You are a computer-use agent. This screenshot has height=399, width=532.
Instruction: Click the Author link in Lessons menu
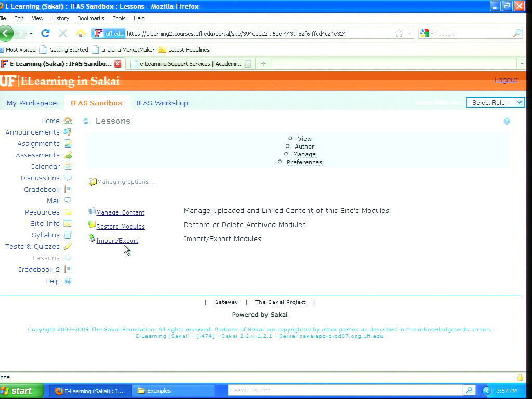tap(304, 147)
